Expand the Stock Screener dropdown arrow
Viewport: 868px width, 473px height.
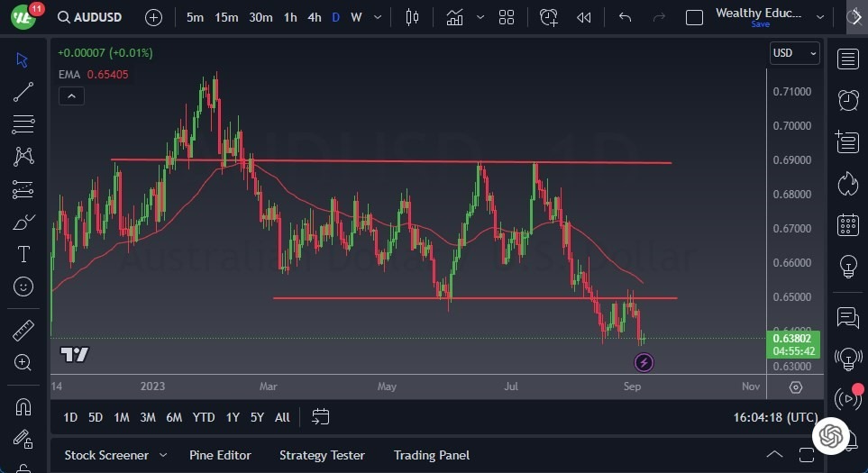[163, 455]
